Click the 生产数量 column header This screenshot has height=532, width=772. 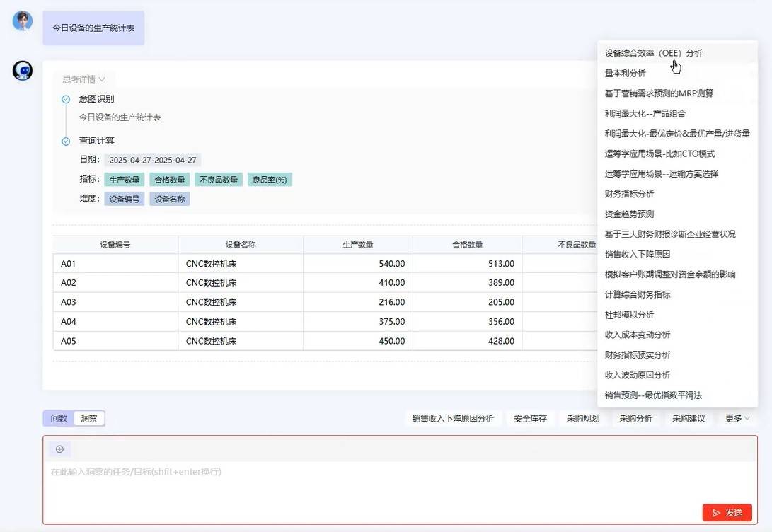(357, 245)
